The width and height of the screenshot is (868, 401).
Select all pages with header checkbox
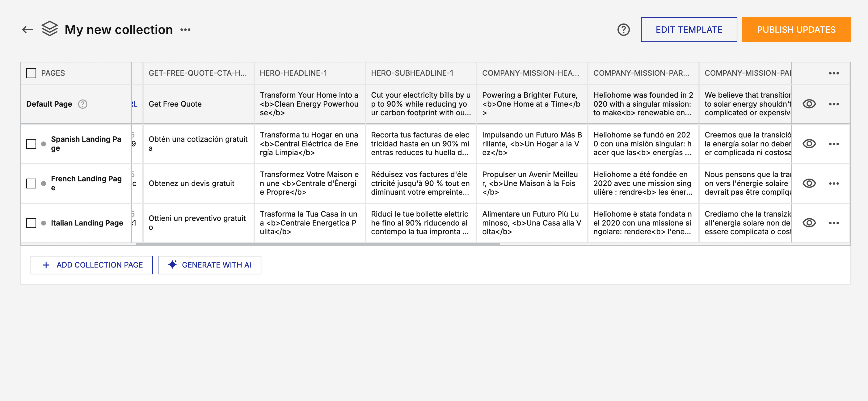(x=31, y=73)
